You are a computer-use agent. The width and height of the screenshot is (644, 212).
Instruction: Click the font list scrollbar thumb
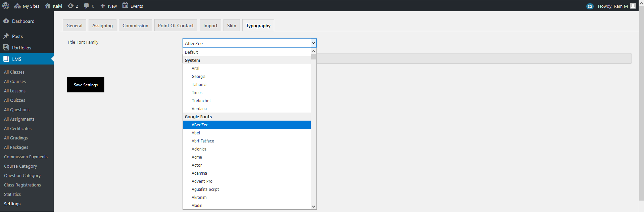[313, 56]
